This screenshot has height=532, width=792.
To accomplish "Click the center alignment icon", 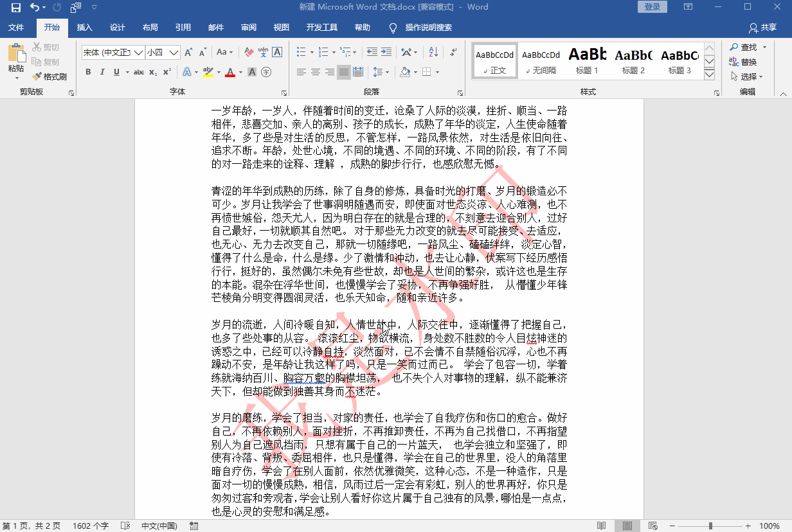I will tap(314, 72).
